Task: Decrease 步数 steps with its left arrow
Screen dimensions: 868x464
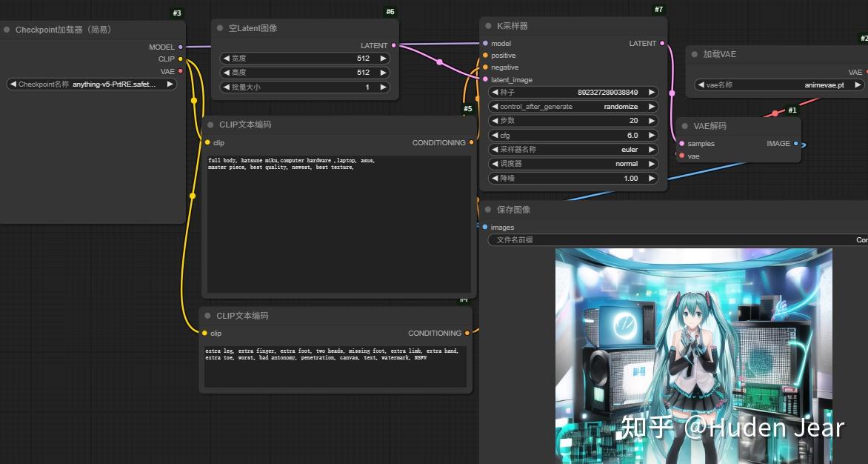Action: coord(495,121)
